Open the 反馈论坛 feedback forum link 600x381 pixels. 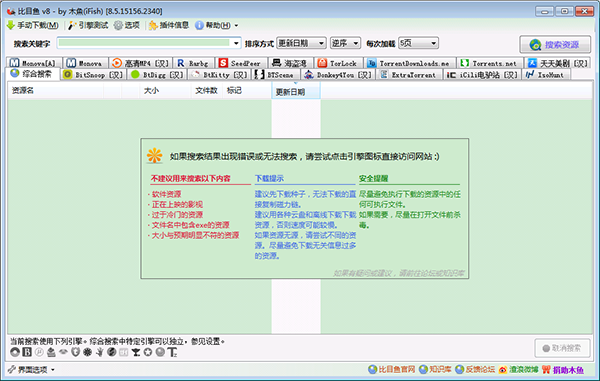click(475, 370)
